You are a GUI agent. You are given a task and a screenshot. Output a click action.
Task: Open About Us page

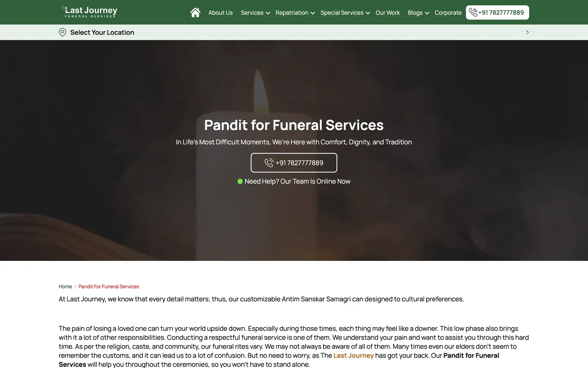220,13
